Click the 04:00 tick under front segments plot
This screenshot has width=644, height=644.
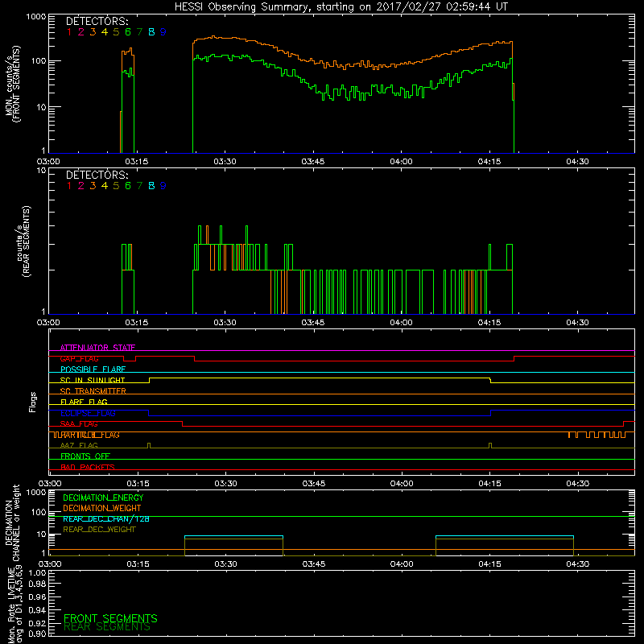[x=401, y=162]
